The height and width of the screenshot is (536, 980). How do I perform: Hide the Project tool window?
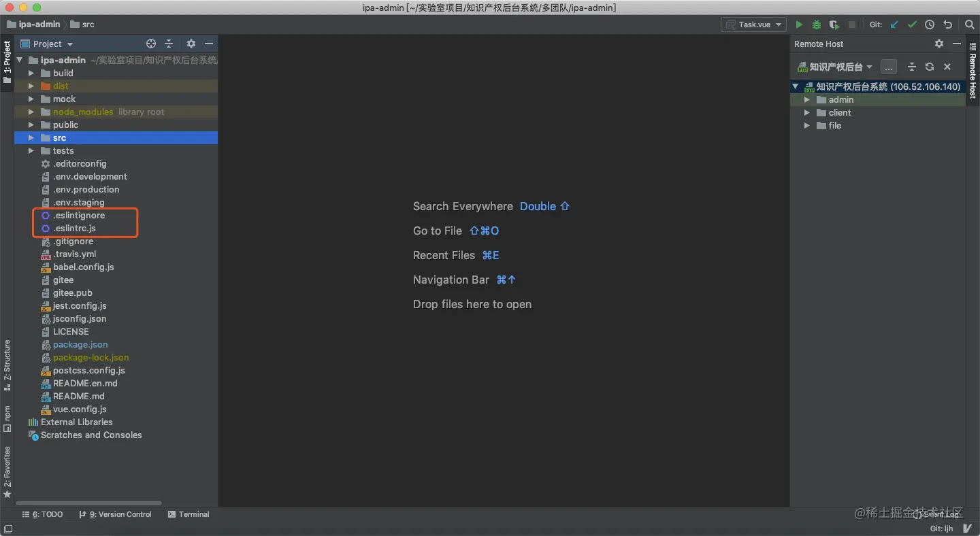(209, 44)
